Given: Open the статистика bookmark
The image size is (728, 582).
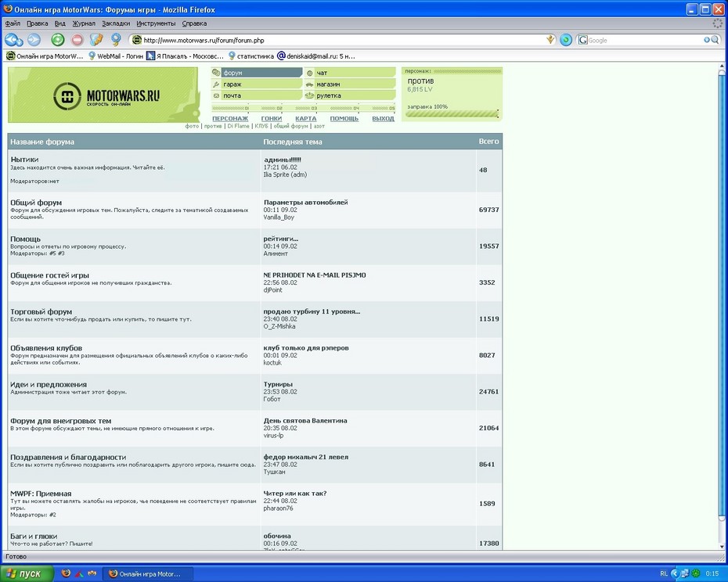Looking at the screenshot, I should coord(250,56).
